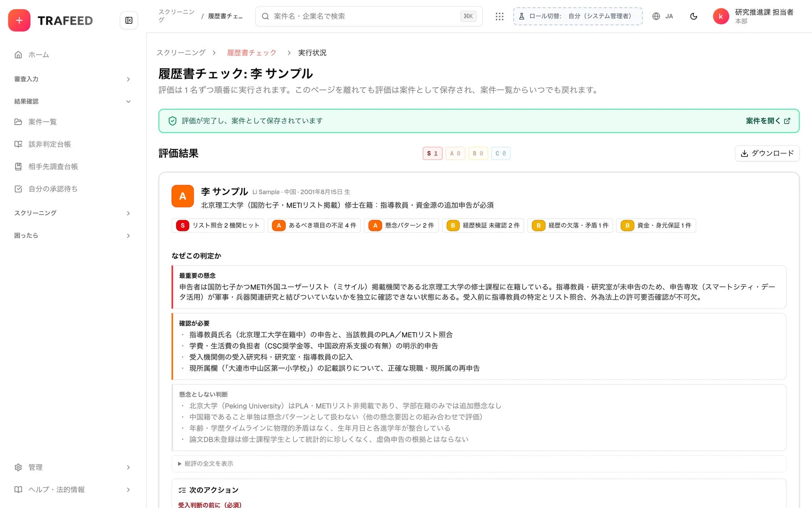Screen dimensions: 812x508
Task: Click the globe language icon
Action: tap(656, 16)
